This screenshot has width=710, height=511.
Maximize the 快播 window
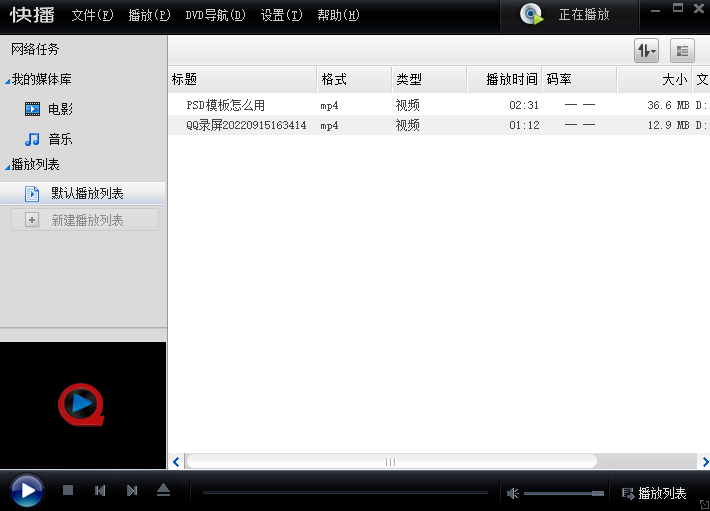point(677,8)
